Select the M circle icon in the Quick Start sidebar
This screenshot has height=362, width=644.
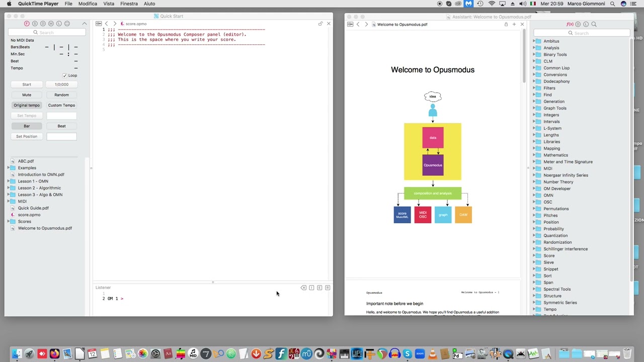[x=51, y=24]
